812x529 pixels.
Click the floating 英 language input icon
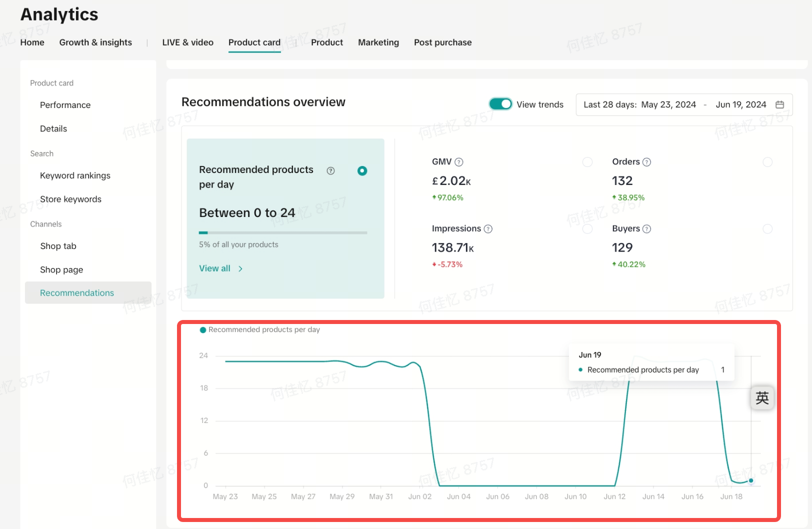[762, 398]
